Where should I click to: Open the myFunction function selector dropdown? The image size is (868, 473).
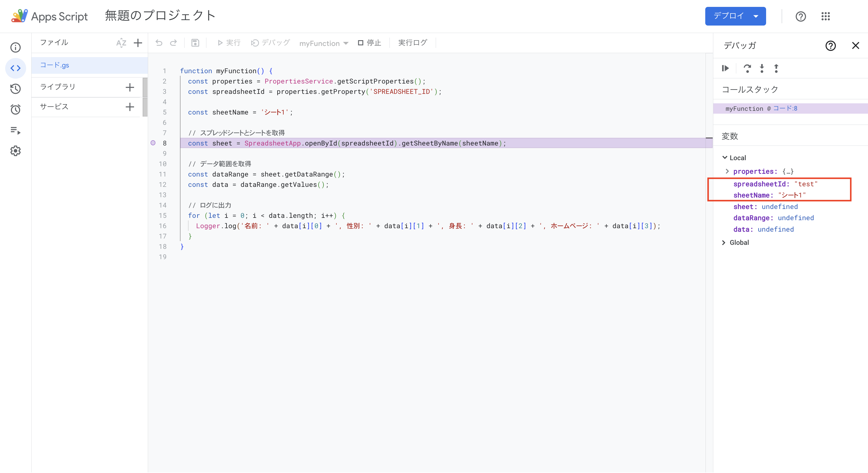[324, 43]
